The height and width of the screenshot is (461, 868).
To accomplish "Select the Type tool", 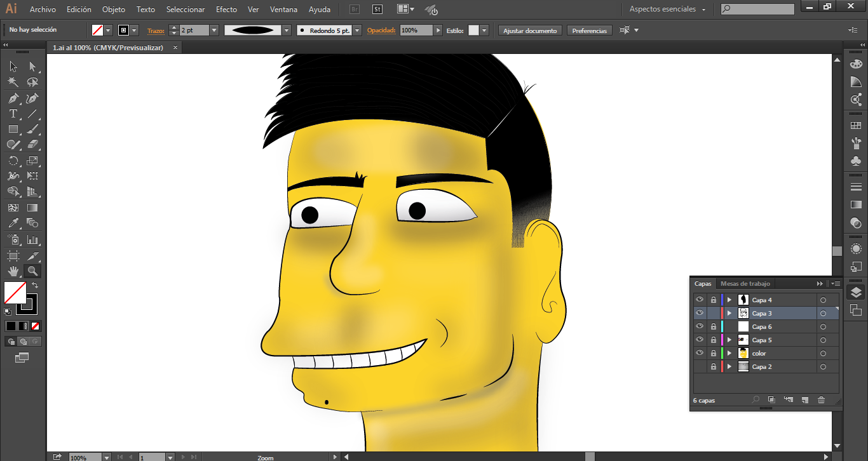I will click(13, 114).
